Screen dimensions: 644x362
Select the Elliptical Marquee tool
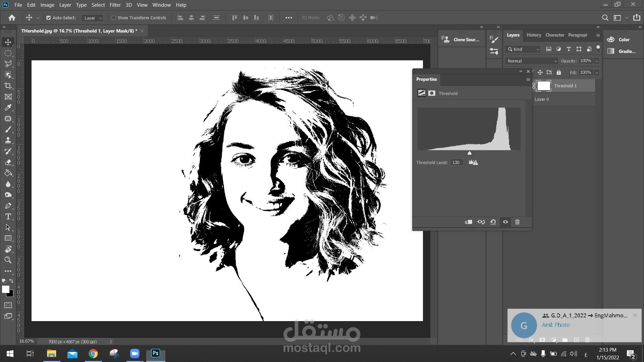(8, 53)
